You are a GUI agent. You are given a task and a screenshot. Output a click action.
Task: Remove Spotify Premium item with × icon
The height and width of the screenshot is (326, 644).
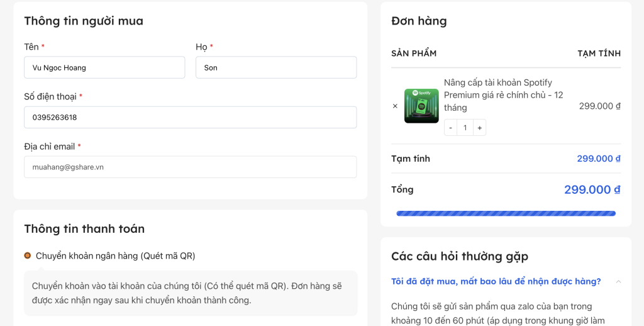395,106
